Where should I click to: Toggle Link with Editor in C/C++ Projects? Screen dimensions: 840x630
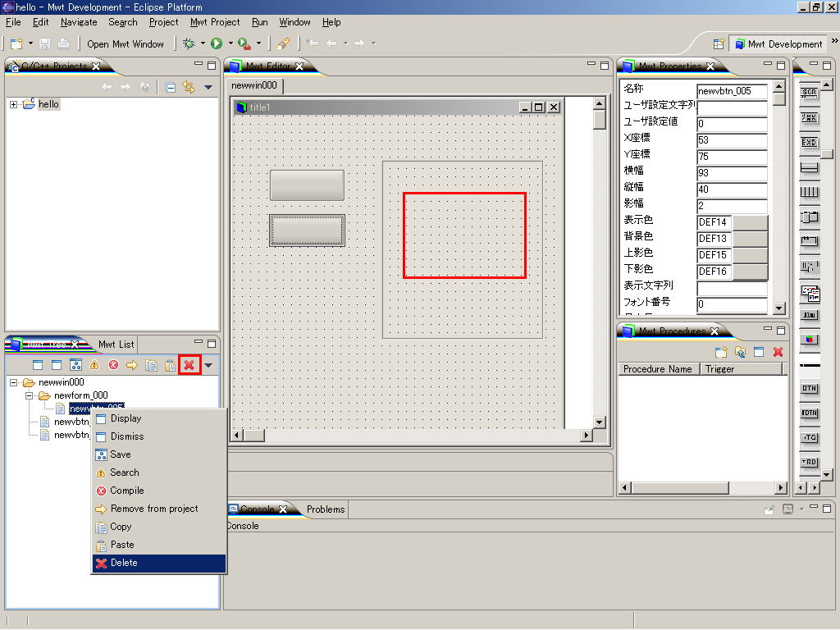[x=189, y=87]
